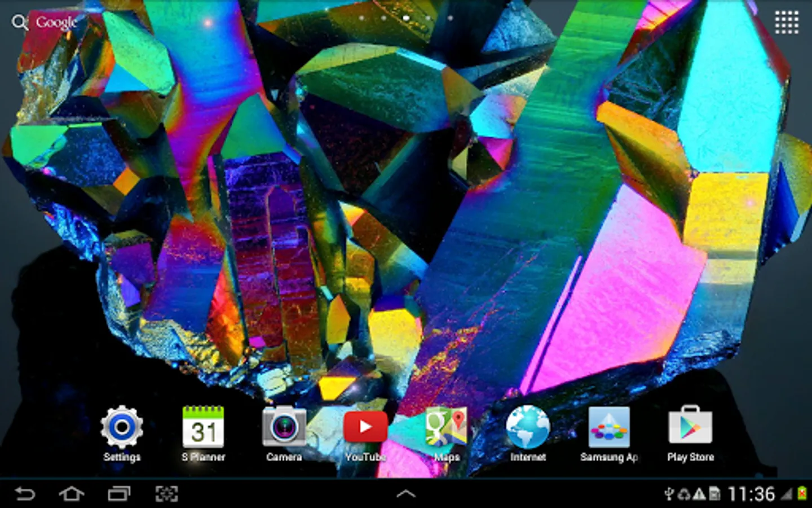Image resolution: width=812 pixels, height=508 pixels.
Task: Tap the warning notification icon
Action: (699, 494)
